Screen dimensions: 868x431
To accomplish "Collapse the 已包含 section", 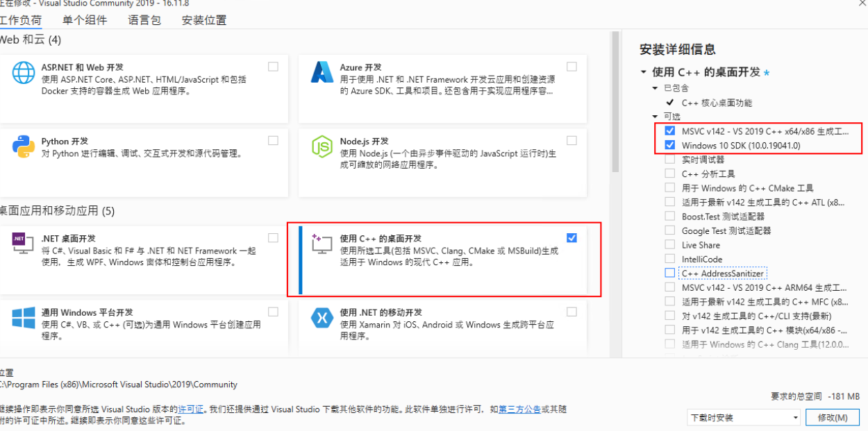I will [x=653, y=87].
